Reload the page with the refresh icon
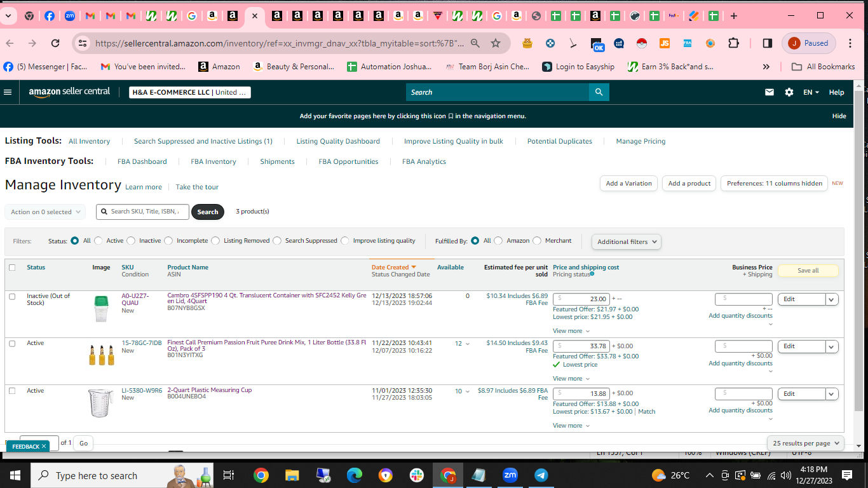This screenshot has width=868, height=488. 55,43
